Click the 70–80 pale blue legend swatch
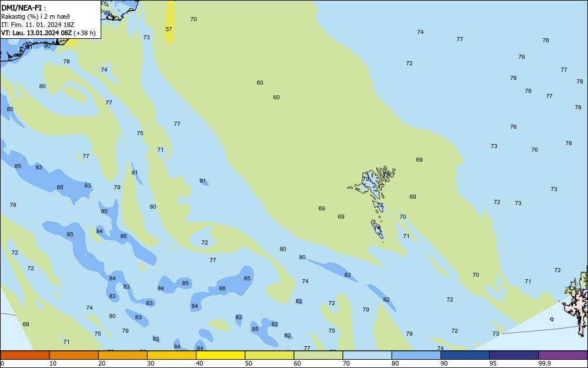 (x=367, y=355)
